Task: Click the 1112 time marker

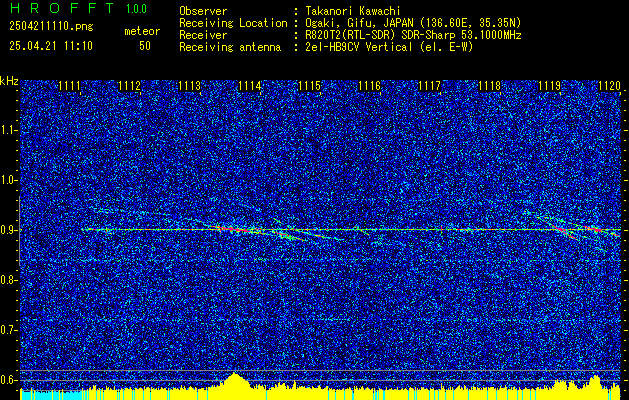Action: 130,86
